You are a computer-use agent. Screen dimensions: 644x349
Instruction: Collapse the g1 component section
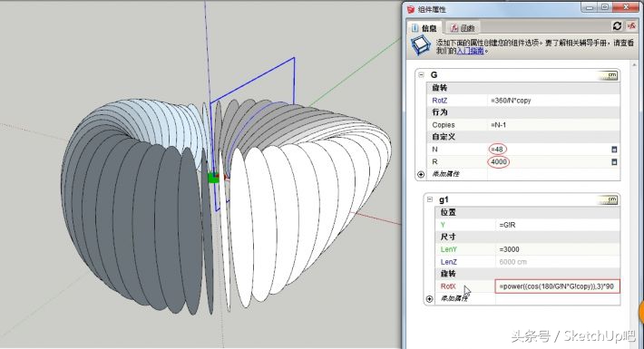point(430,199)
